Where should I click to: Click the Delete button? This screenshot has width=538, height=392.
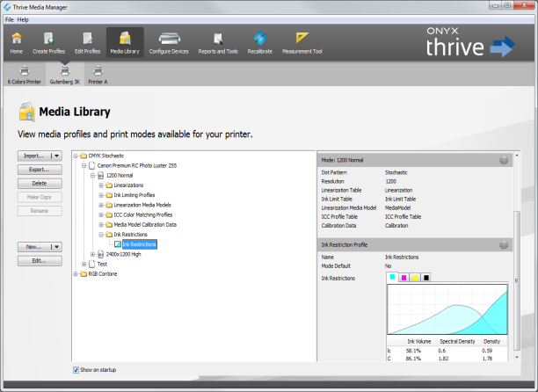[40, 184]
